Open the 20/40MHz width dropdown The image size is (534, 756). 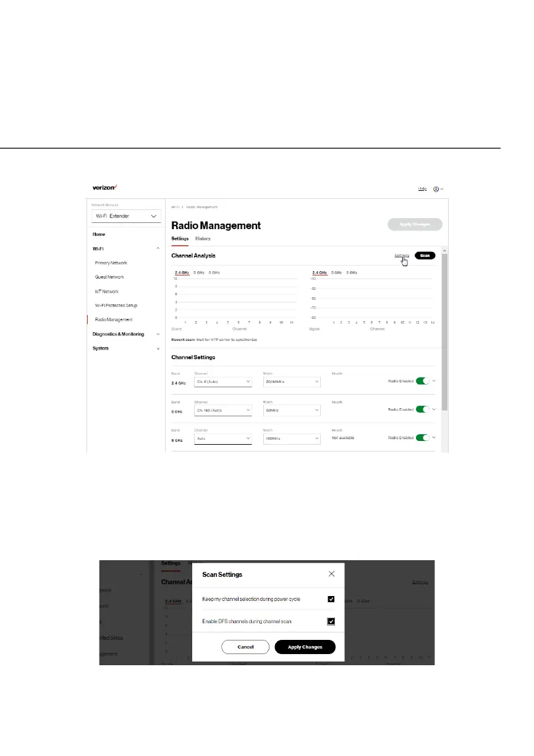coord(292,382)
